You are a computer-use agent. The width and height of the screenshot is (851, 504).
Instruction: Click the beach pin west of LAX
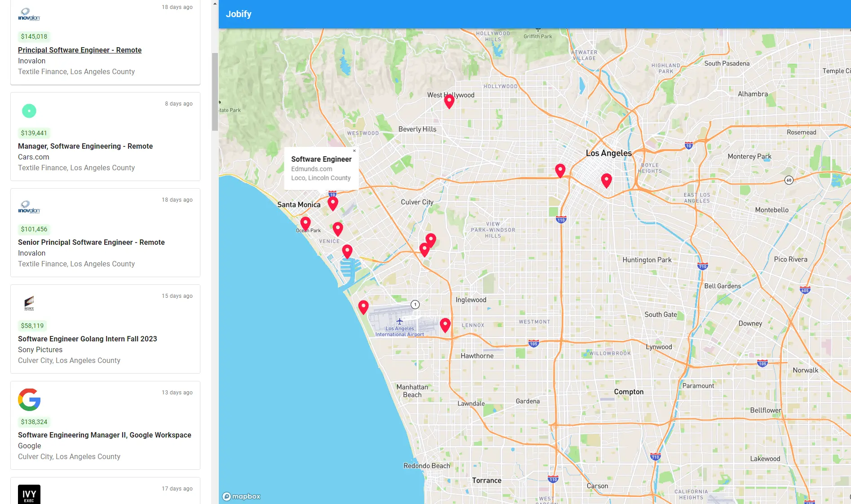(363, 307)
